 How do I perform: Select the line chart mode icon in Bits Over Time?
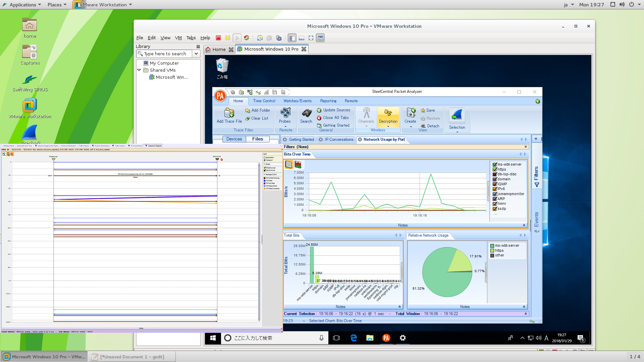point(288,164)
